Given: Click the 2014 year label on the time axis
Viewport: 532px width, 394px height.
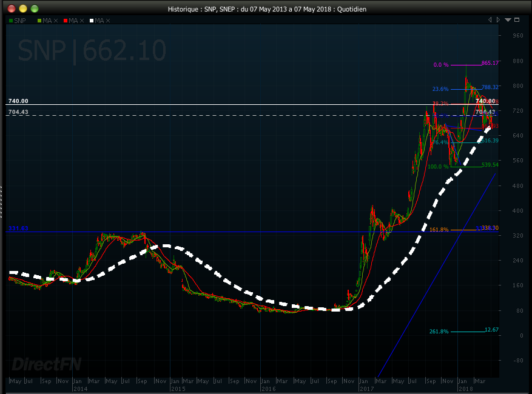Looking at the screenshot, I should pos(81,389).
